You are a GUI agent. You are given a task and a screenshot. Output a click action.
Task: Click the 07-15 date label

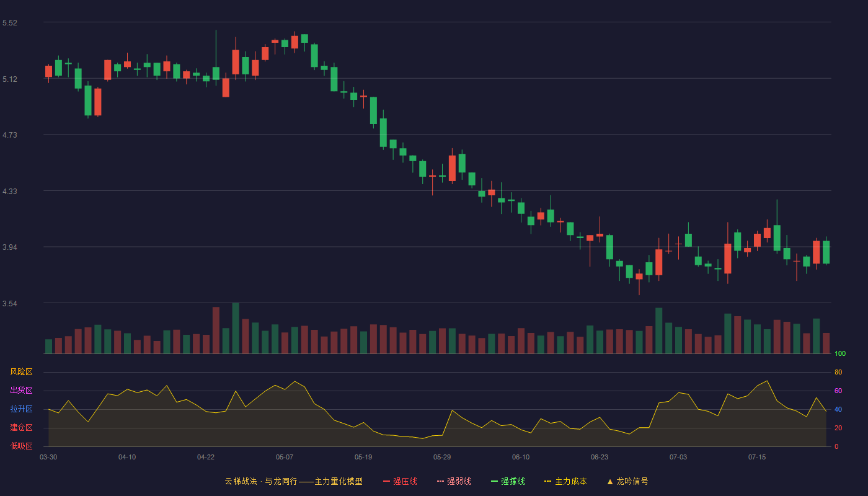[x=757, y=457]
